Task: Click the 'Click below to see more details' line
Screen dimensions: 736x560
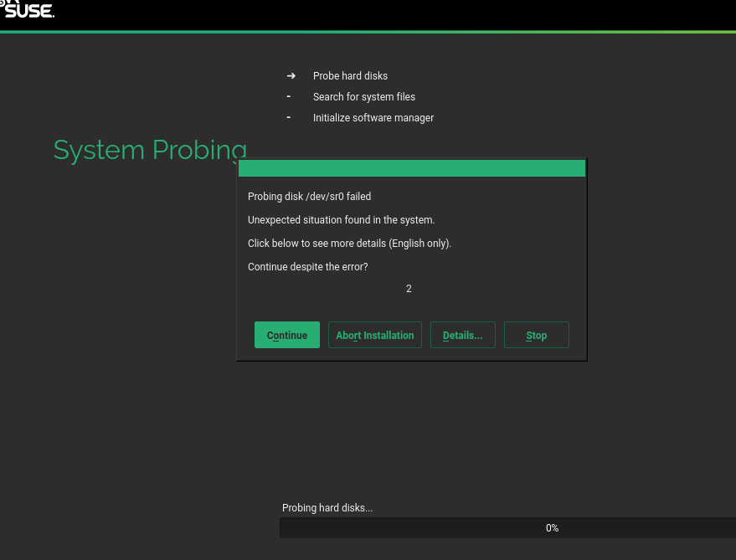Action: click(349, 244)
